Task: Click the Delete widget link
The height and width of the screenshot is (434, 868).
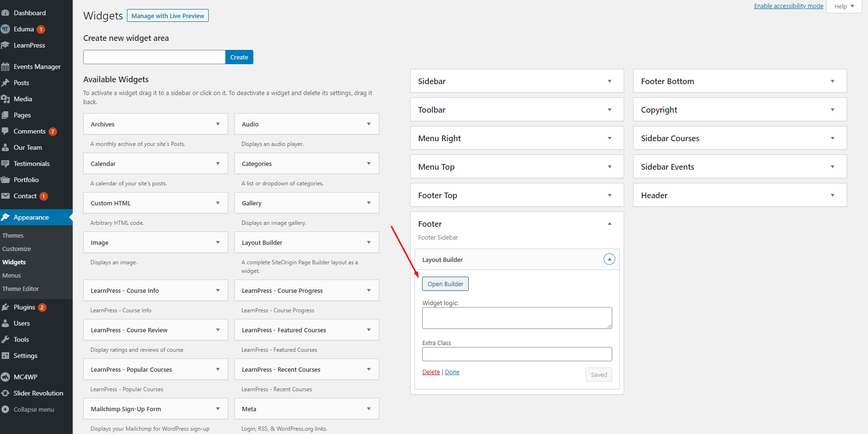Action: tap(431, 372)
